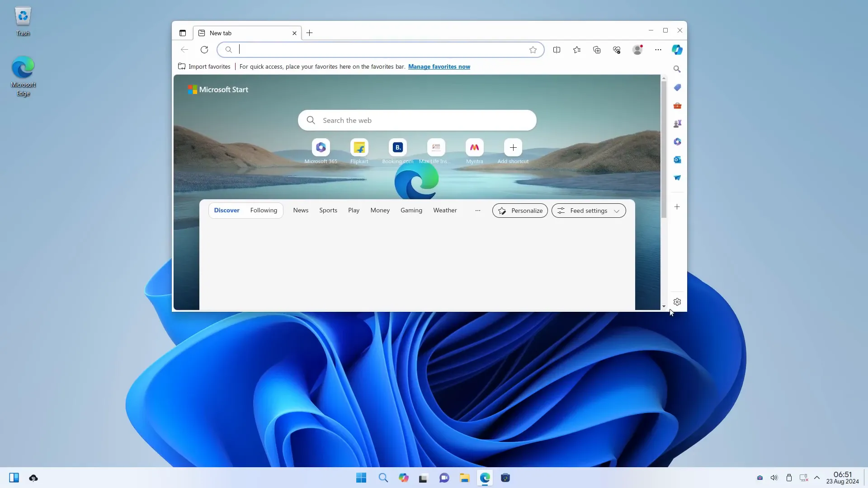Open Settings and more ellipsis menu

pyautogui.click(x=658, y=50)
